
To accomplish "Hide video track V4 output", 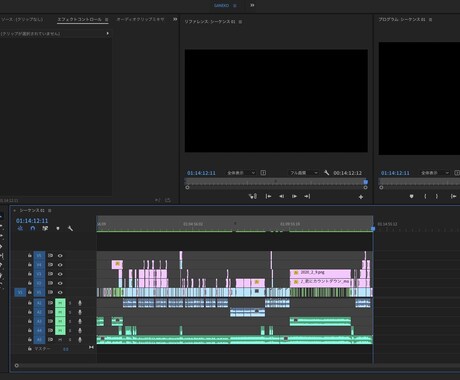I will (x=60, y=265).
